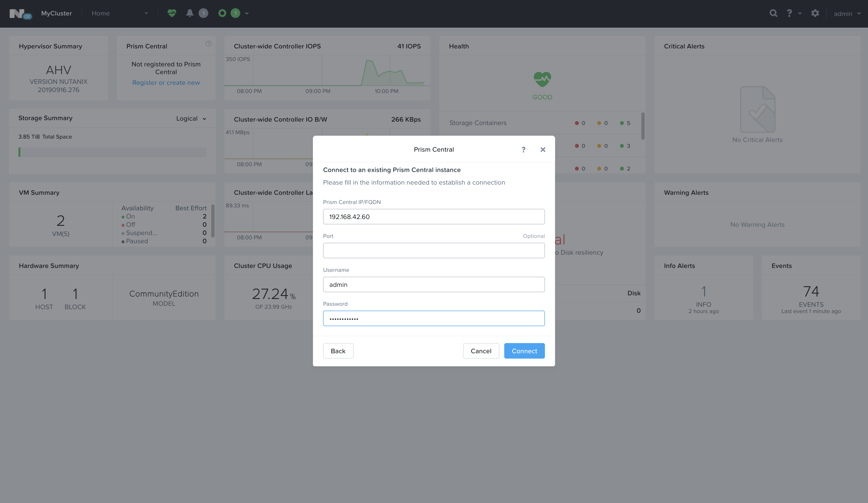Image resolution: width=868 pixels, height=503 pixels.
Task: Click the top bar help question mark
Action: click(789, 13)
